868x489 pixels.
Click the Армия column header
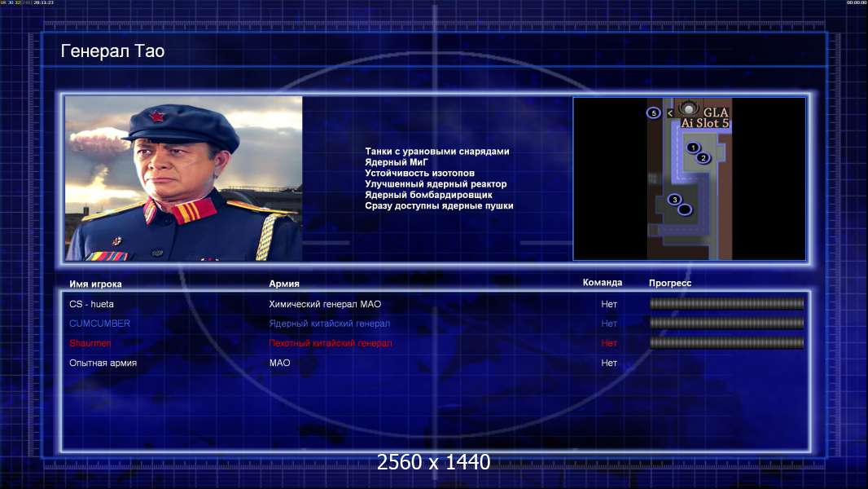pyautogui.click(x=284, y=284)
